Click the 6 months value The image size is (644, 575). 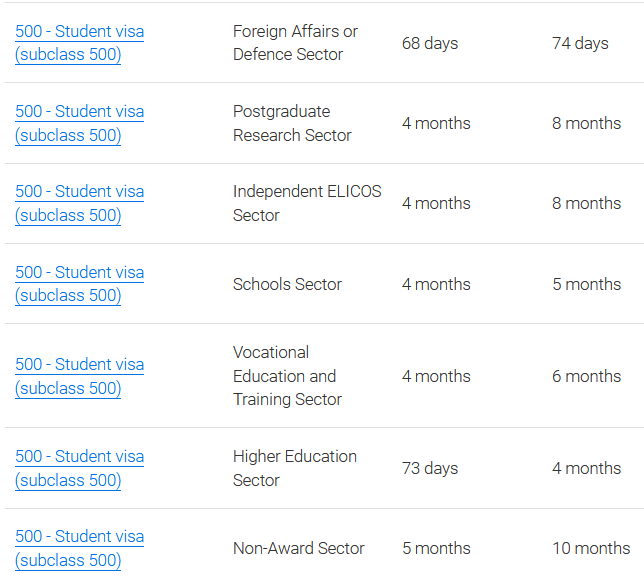click(x=586, y=376)
